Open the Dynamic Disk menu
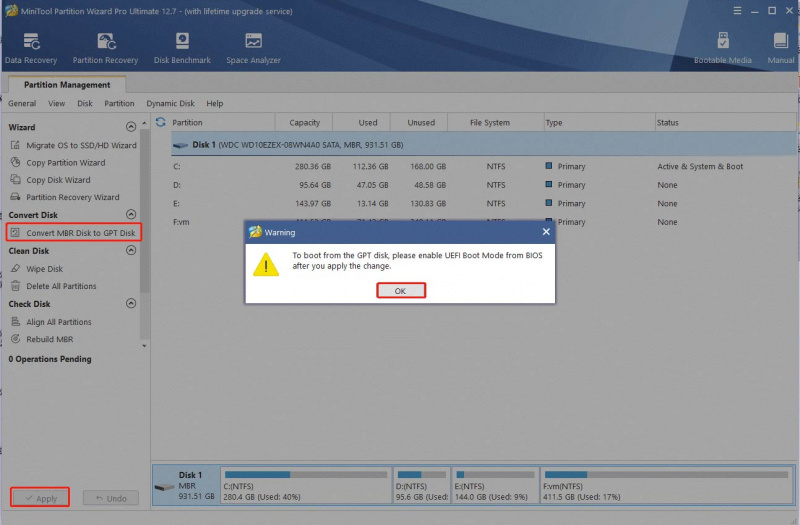This screenshot has height=525, width=800. [170, 103]
